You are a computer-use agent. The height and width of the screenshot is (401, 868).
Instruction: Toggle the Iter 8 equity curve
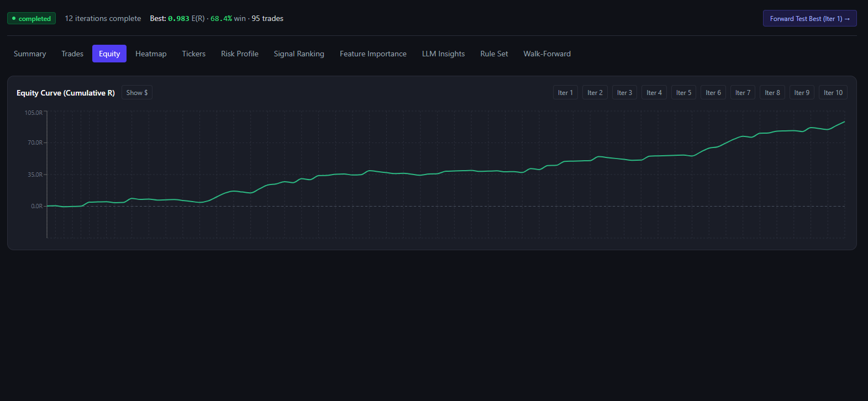pyautogui.click(x=772, y=93)
